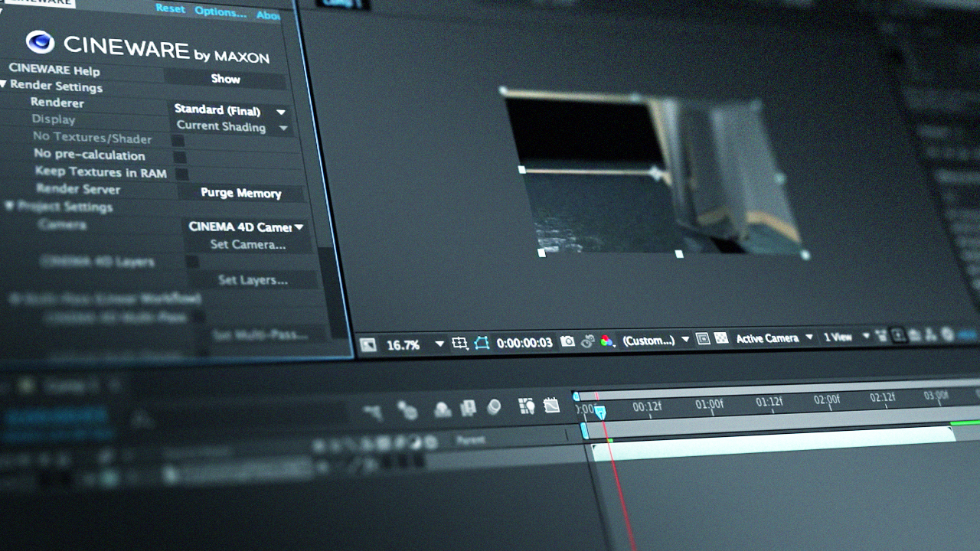The height and width of the screenshot is (551, 980).
Task: Open the color channel management icon
Action: (x=606, y=341)
